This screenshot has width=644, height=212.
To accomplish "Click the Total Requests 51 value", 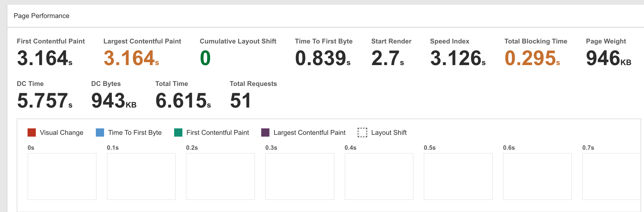I will 240,101.
